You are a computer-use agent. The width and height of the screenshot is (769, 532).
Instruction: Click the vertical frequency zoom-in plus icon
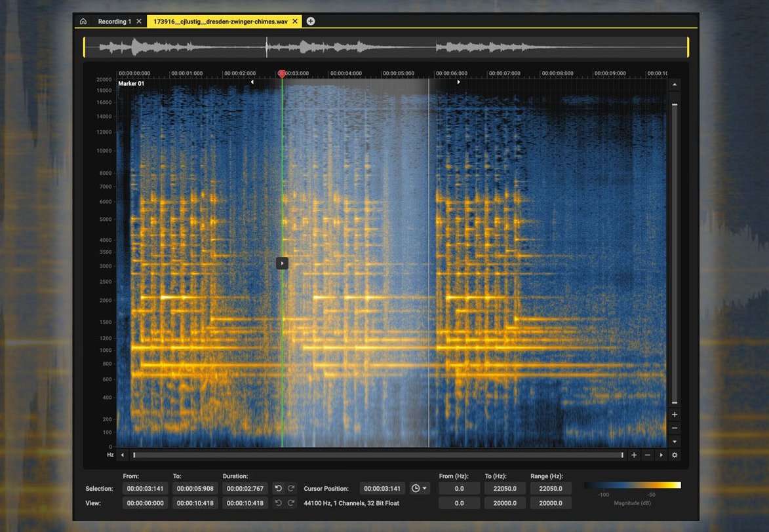pos(675,414)
